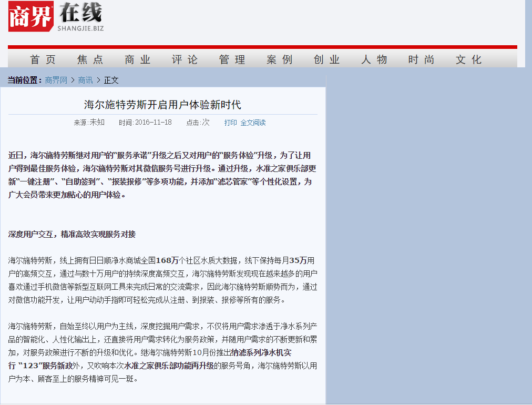532x405 pixels.
Task: Click the bold text 35万
Action: [x=298, y=260]
